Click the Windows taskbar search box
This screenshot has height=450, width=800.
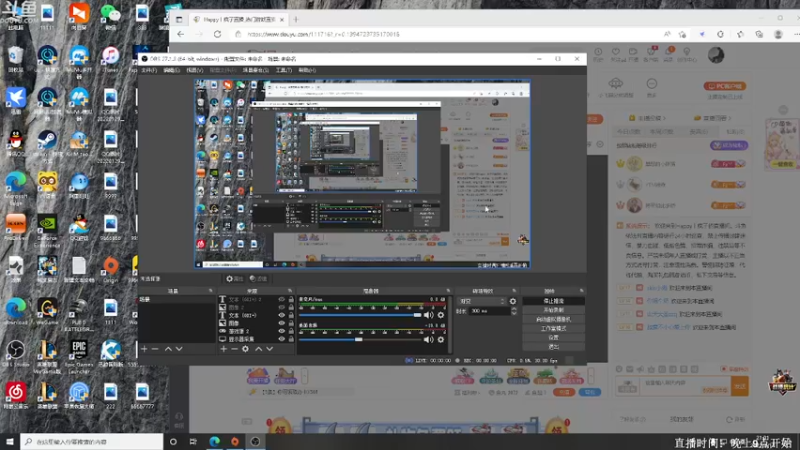tap(92, 442)
